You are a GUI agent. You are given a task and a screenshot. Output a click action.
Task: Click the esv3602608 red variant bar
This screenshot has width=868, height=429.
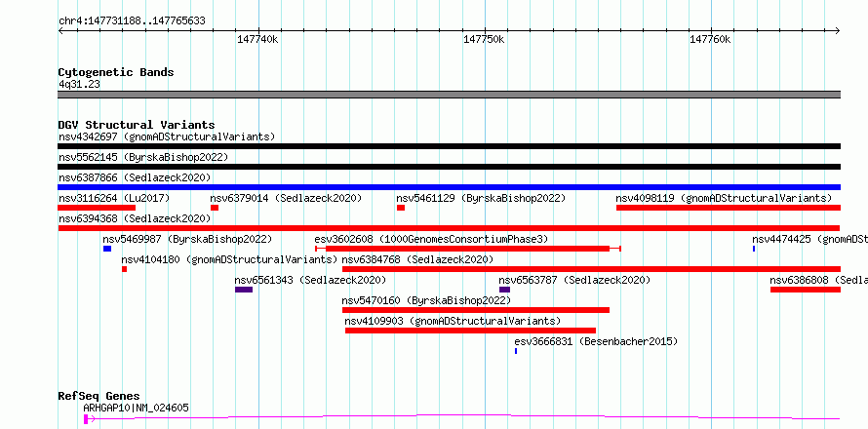[x=468, y=249]
